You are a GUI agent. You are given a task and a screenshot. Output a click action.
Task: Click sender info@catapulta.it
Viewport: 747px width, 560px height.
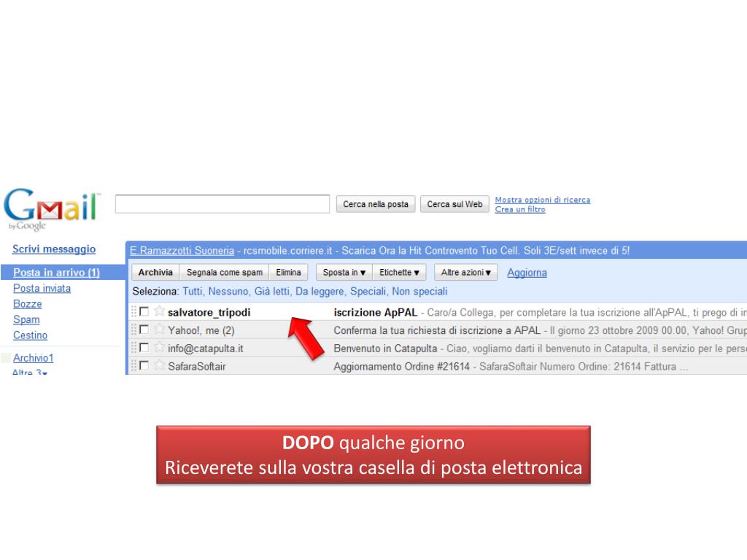205,349
